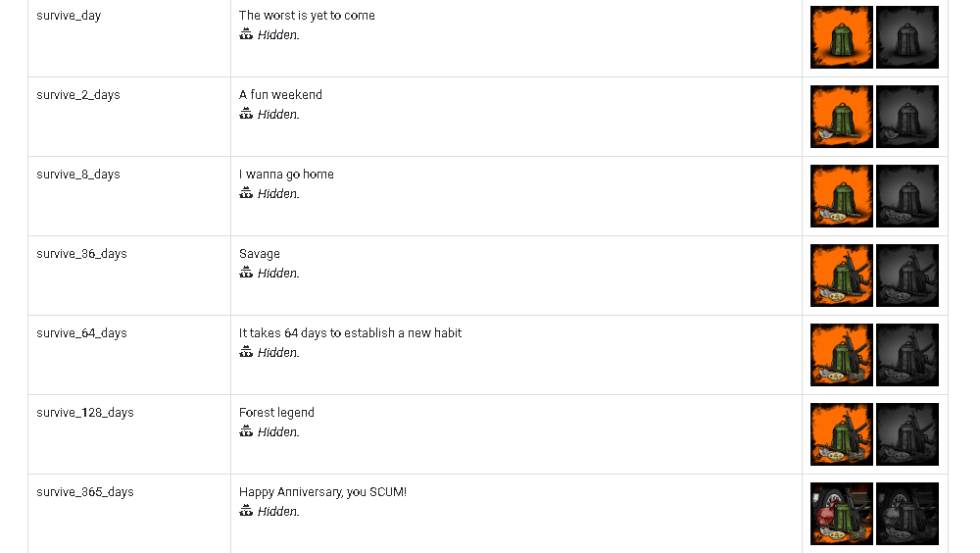Click the 'A fun weekend' achievement name
Image resolution: width=980 pixels, height=553 pixels.
pyautogui.click(x=280, y=95)
